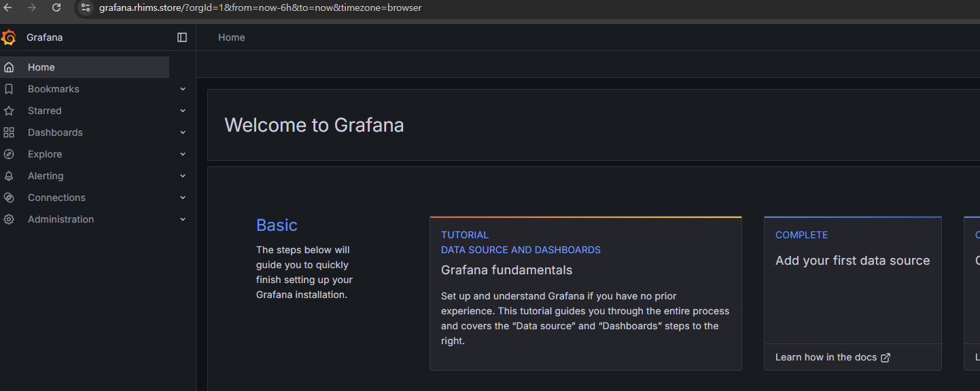980x391 pixels.
Task: Expand the Explore section chevron
Action: (x=183, y=154)
